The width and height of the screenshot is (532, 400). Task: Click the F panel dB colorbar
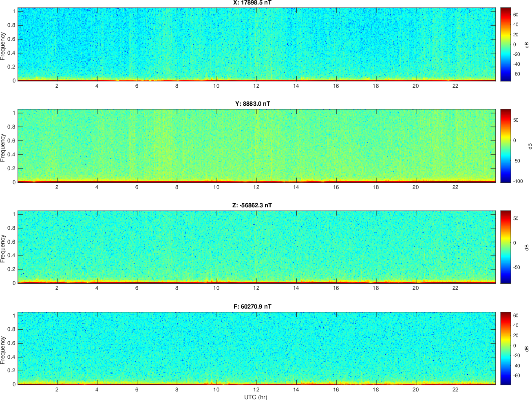(506, 348)
